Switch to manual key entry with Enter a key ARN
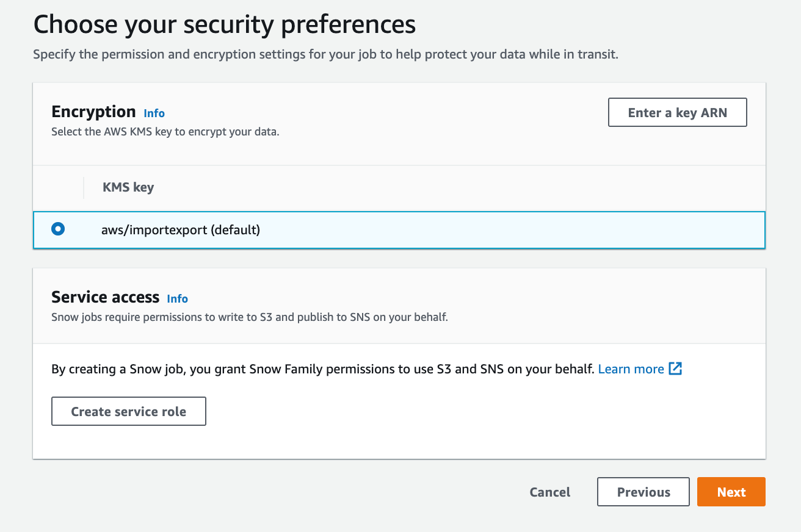 click(677, 112)
